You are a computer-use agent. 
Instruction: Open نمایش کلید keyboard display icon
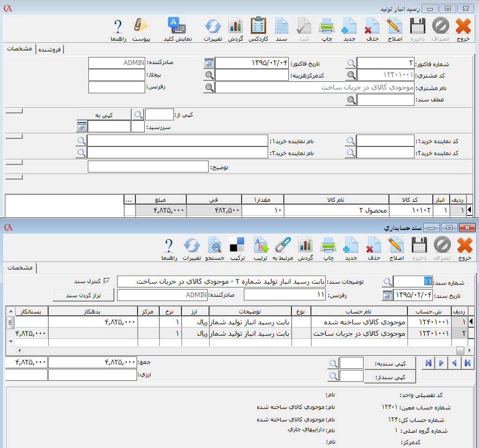pyautogui.click(x=177, y=29)
